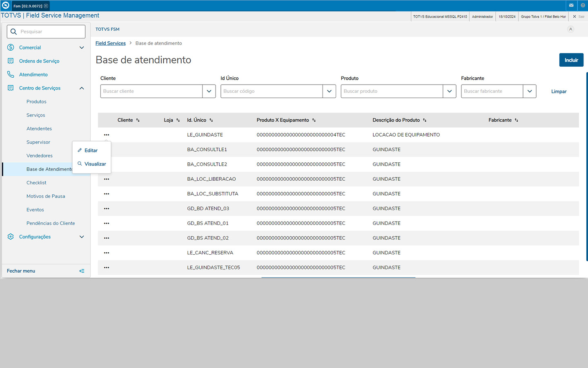Follow the Field Services breadcrumb link
The width and height of the screenshot is (588, 368).
click(111, 43)
